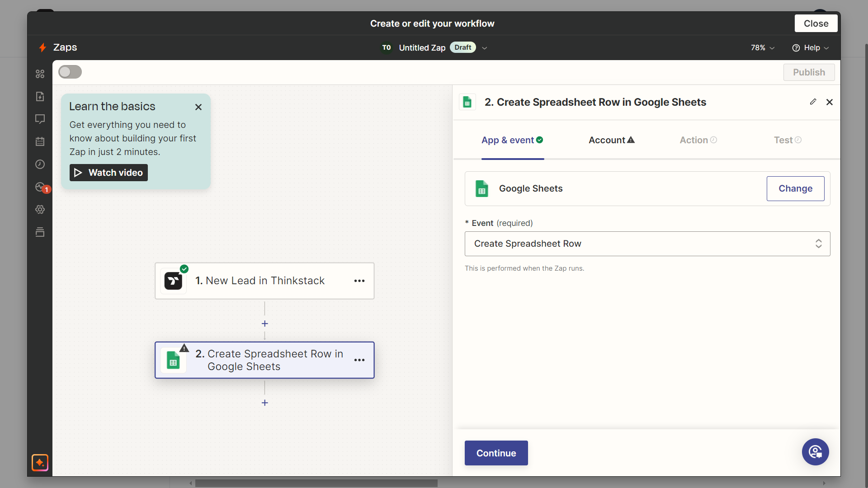
Task: Expand step 1 options via three-dot menu
Action: point(360,280)
